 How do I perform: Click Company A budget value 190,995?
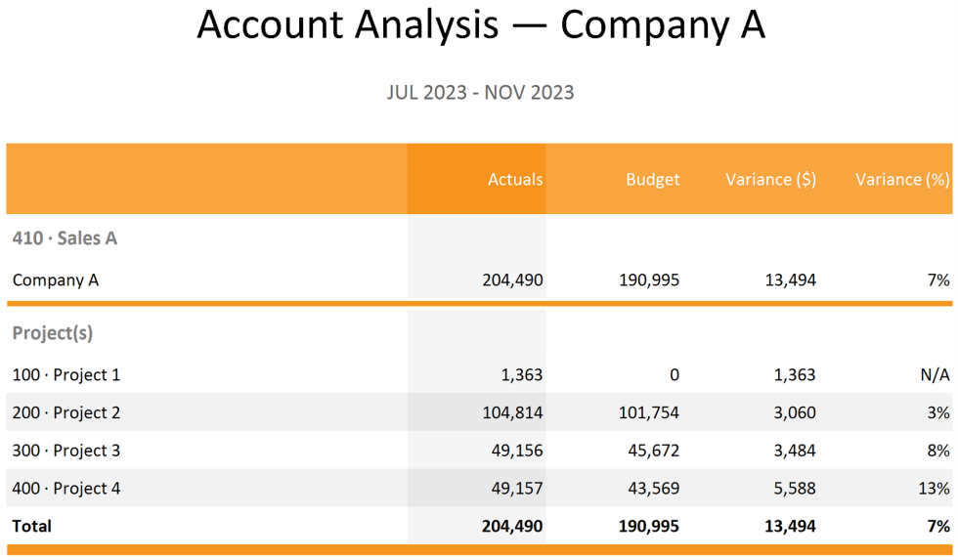coord(649,280)
